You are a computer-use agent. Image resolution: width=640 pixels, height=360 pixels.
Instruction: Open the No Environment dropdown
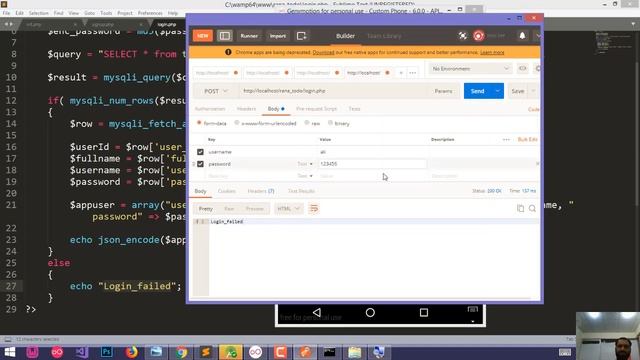(470, 69)
